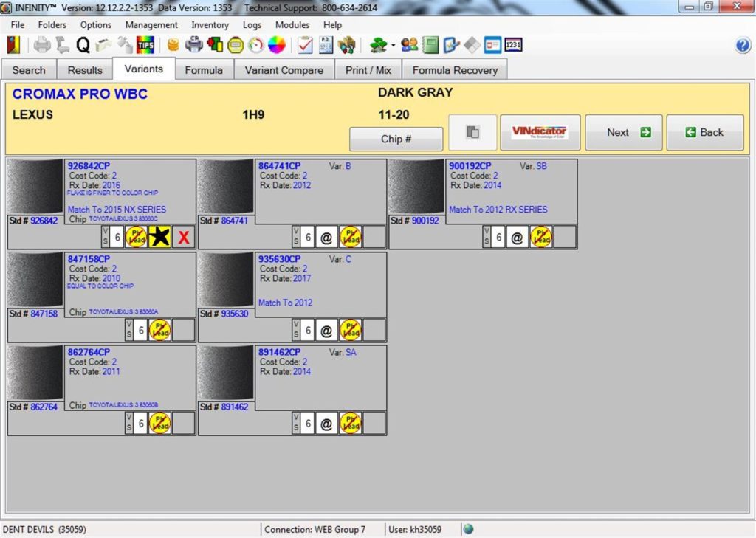756x538 pixels.
Task: Click the @ icon on variant 891462CP
Action: coord(326,424)
